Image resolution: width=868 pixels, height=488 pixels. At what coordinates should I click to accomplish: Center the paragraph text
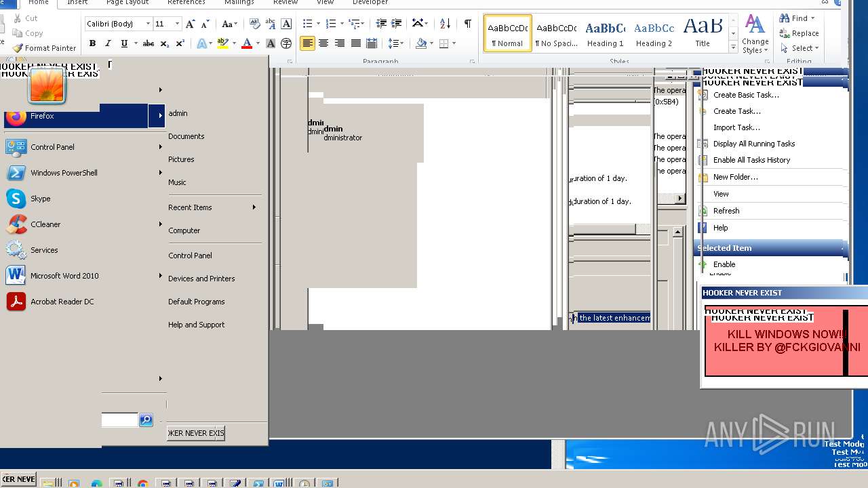(x=323, y=43)
